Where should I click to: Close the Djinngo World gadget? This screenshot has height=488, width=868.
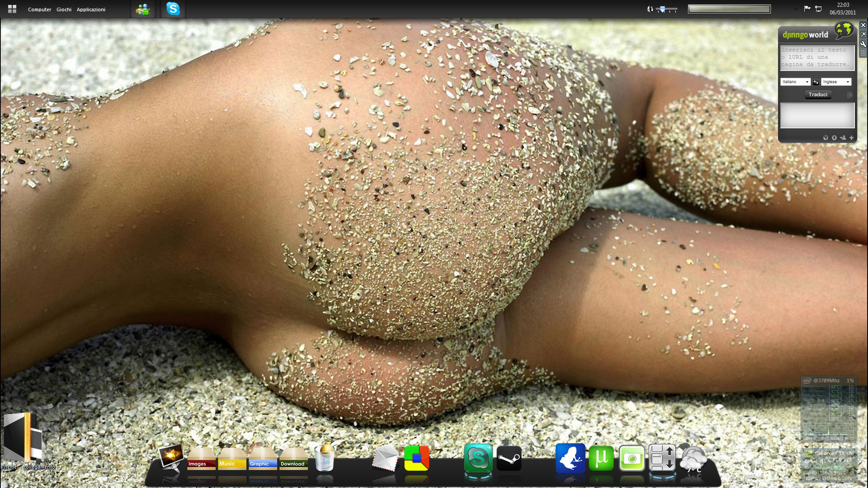click(863, 25)
